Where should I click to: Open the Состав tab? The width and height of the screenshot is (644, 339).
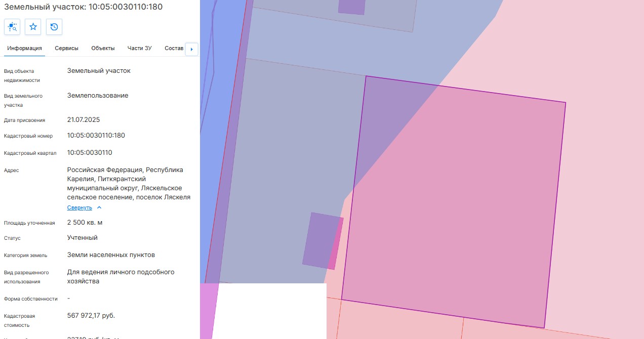(174, 48)
